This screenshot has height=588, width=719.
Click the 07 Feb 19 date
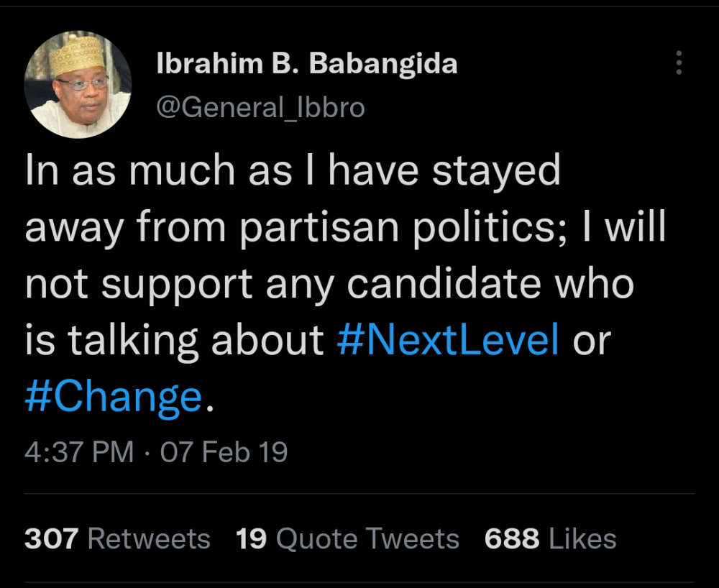pos(224,451)
